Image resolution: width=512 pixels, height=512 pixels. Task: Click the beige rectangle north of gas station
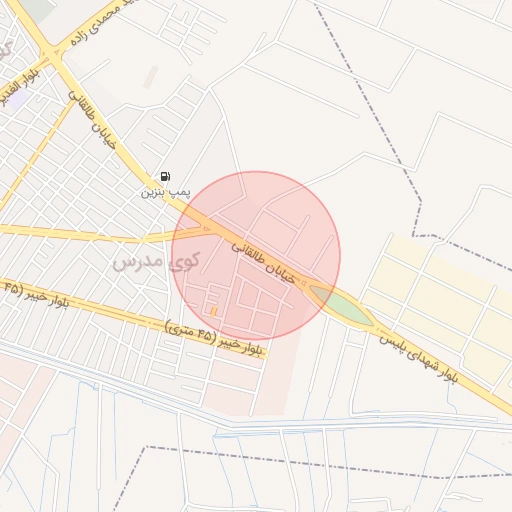pos(150,77)
